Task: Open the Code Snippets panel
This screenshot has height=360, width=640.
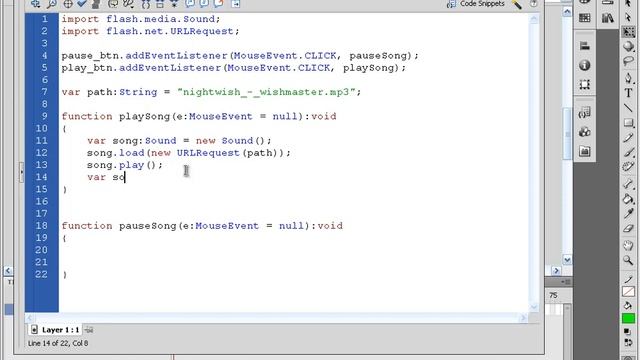Action: coord(476,4)
